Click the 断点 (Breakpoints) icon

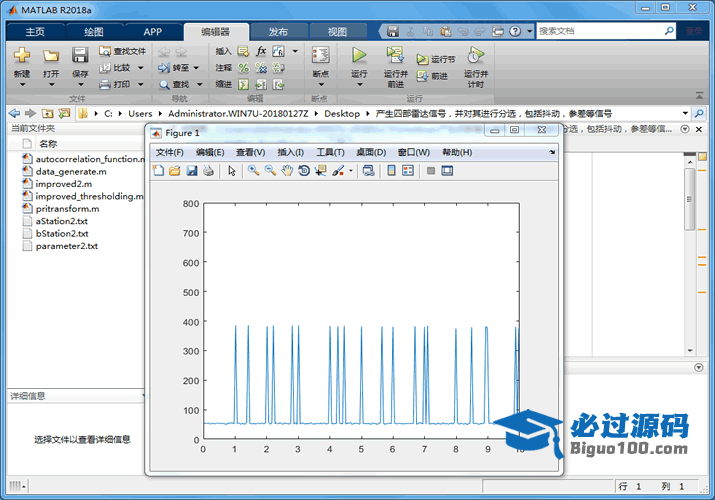(x=321, y=55)
